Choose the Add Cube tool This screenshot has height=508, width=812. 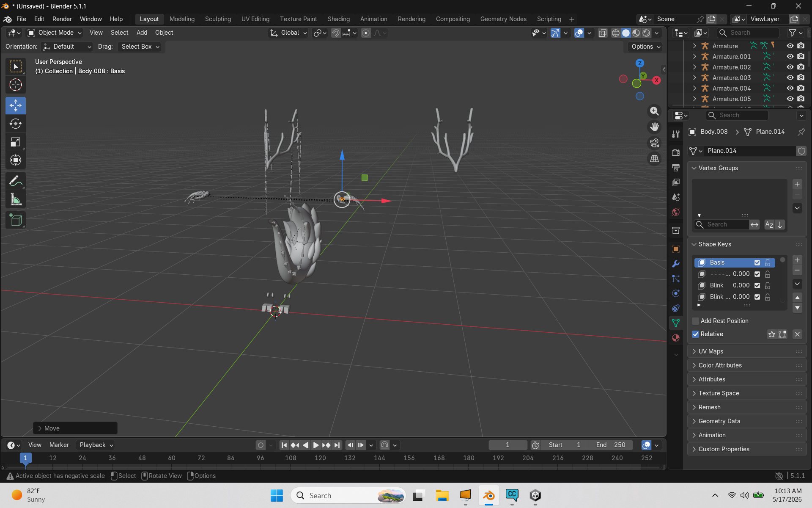[16, 220]
